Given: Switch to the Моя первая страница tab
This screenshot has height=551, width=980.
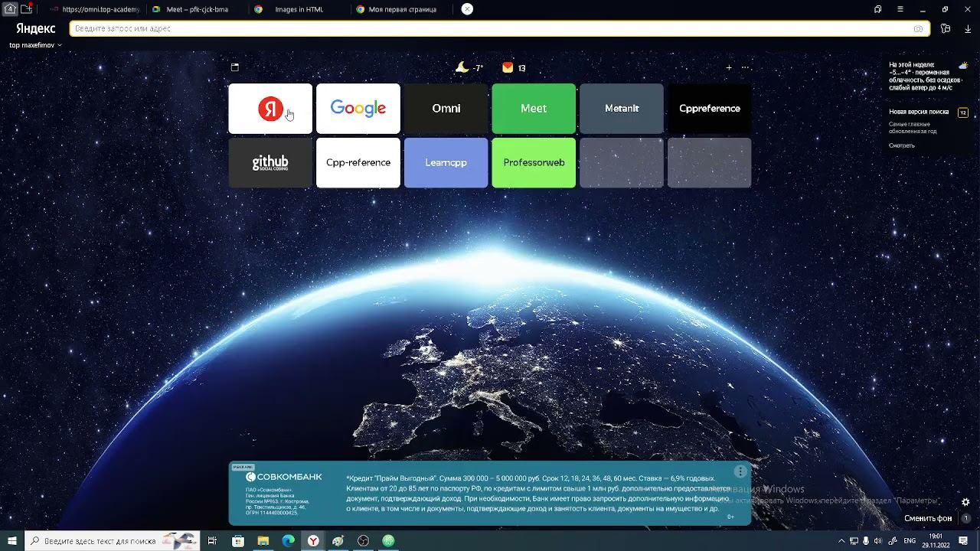Looking at the screenshot, I should pyautogui.click(x=401, y=9).
